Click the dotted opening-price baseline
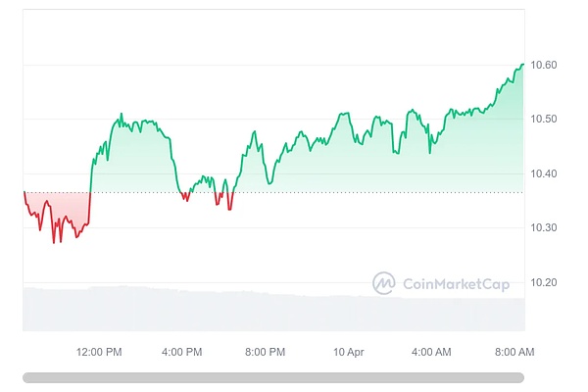The image size is (588, 392). pyautogui.click(x=294, y=192)
